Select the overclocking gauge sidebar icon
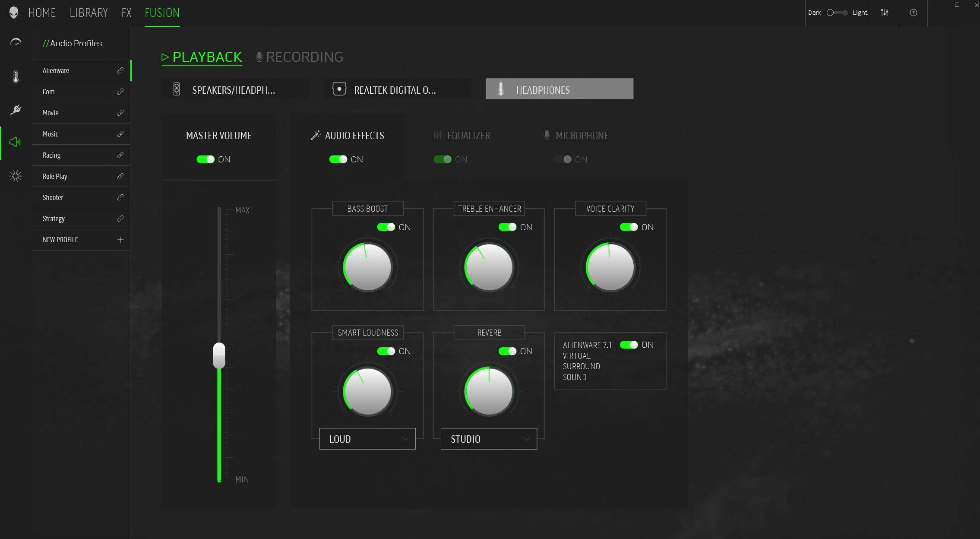 [16, 42]
